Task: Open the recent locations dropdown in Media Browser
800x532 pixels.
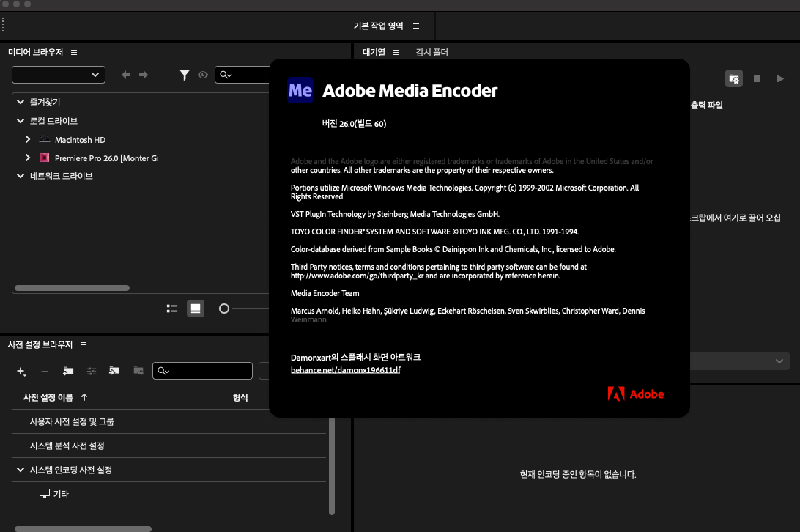Action: pyautogui.click(x=59, y=75)
